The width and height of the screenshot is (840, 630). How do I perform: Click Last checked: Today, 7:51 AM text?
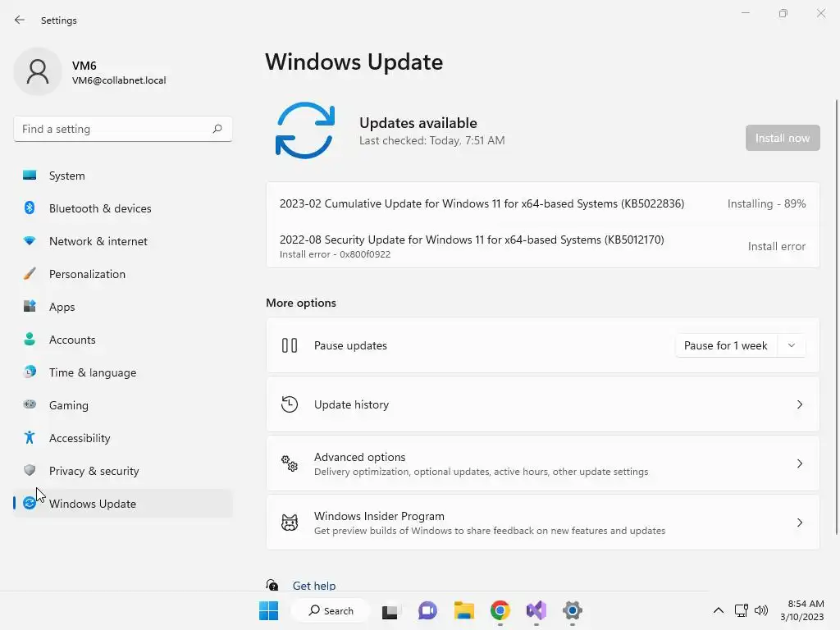coord(431,140)
